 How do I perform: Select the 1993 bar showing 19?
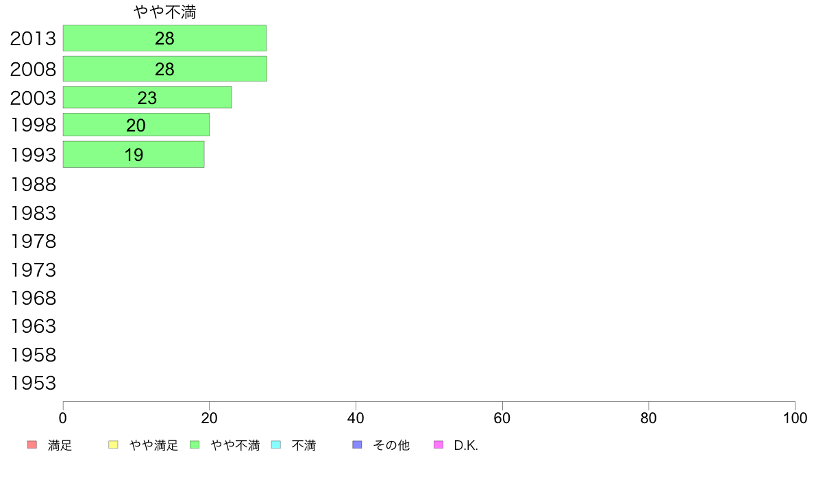(x=134, y=154)
